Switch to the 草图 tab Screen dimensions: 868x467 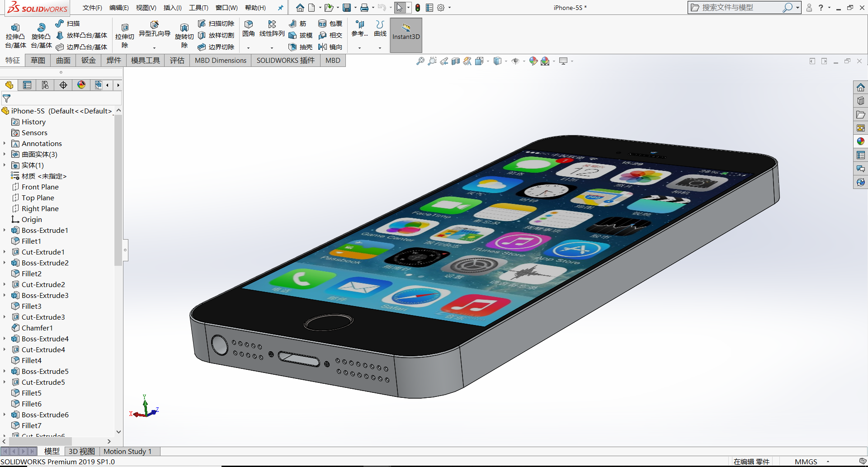(x=38, y=61)
